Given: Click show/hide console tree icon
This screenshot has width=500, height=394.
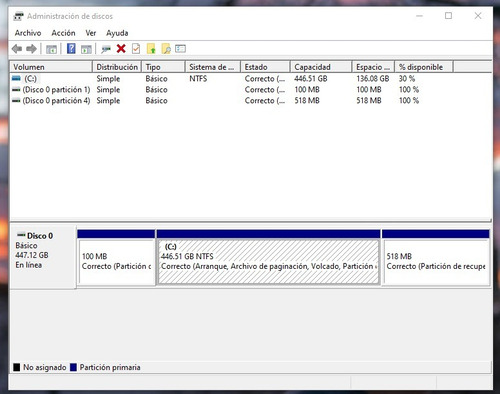Looking at the screenshot, I should pyautogui.click(x=51, y=49).
